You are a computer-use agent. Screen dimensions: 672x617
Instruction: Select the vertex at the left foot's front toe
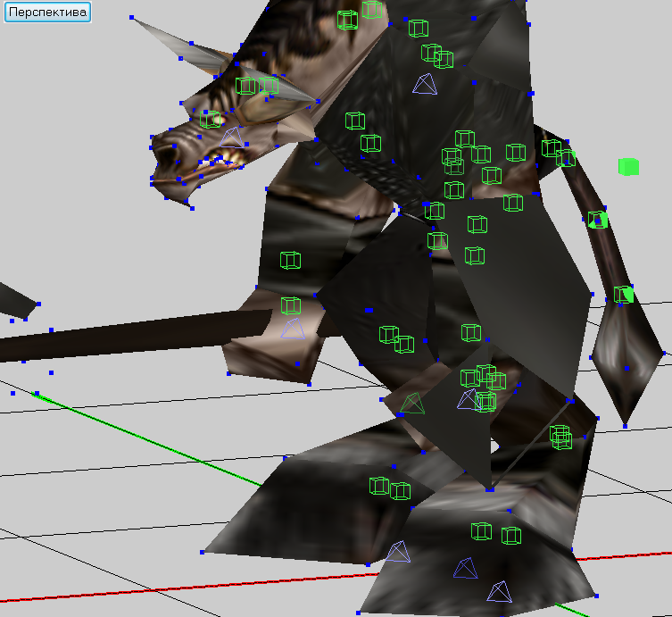tap(203, 552)
